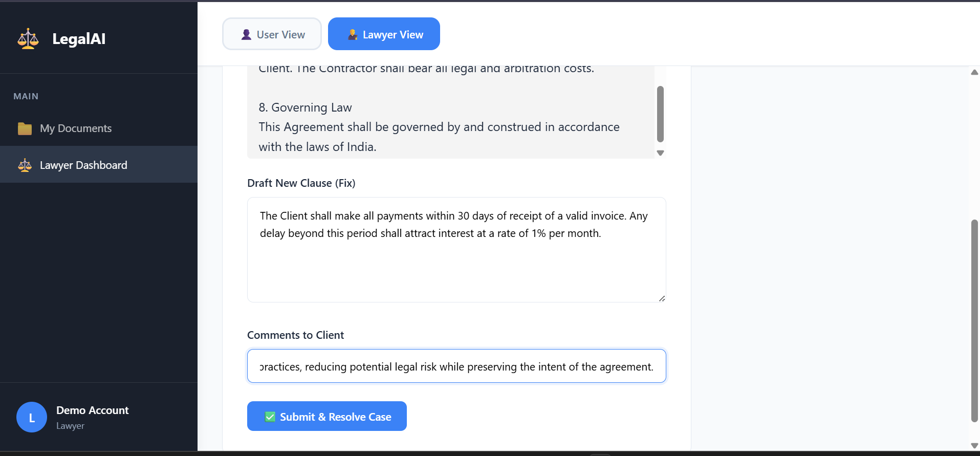Click into the Draft New Clause textarea
Screen dimensions: 980x456
tap(456, 250)
